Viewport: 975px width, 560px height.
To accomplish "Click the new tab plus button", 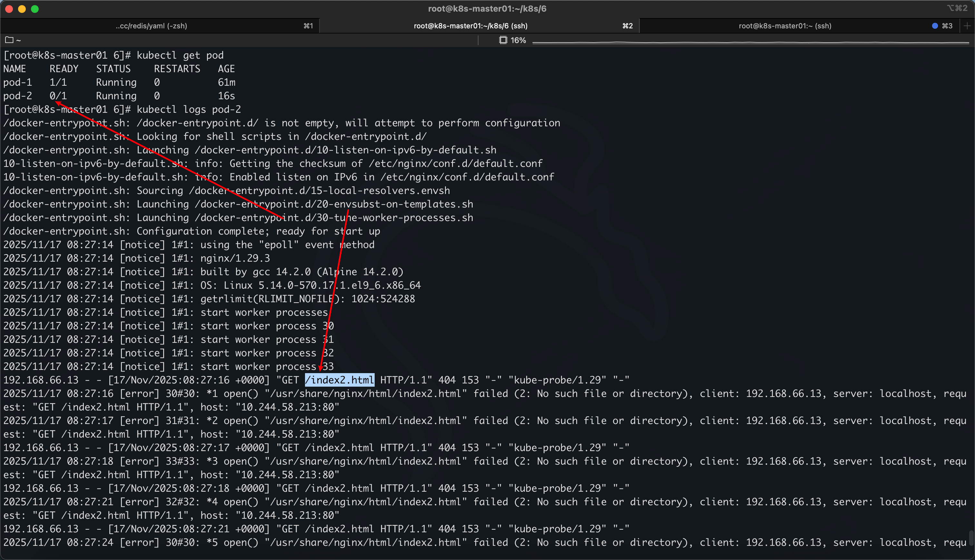I will coord(967,26).
